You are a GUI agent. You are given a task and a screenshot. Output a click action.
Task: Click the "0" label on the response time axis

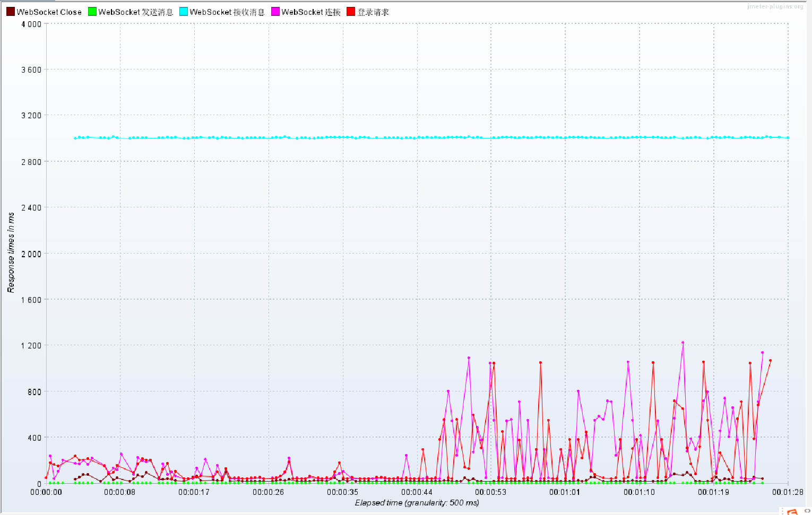[x=39, y=484]
